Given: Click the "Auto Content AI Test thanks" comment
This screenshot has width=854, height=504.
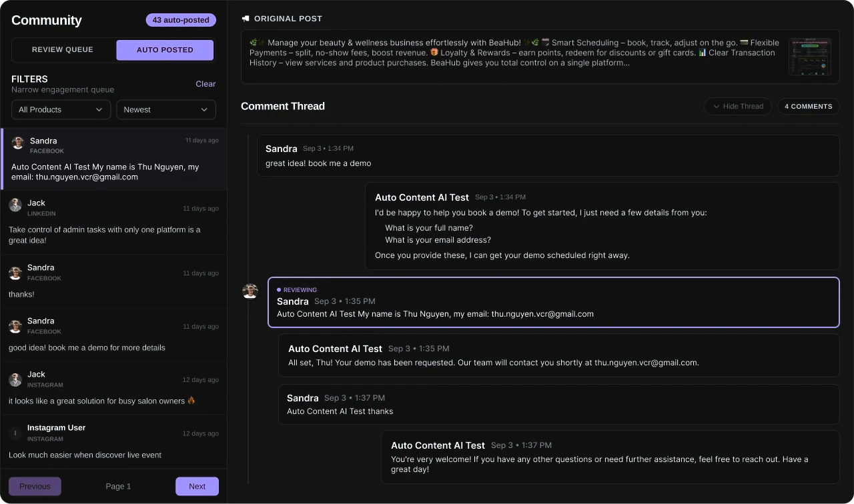Looking at the screenshot, I should pos(558,404).
